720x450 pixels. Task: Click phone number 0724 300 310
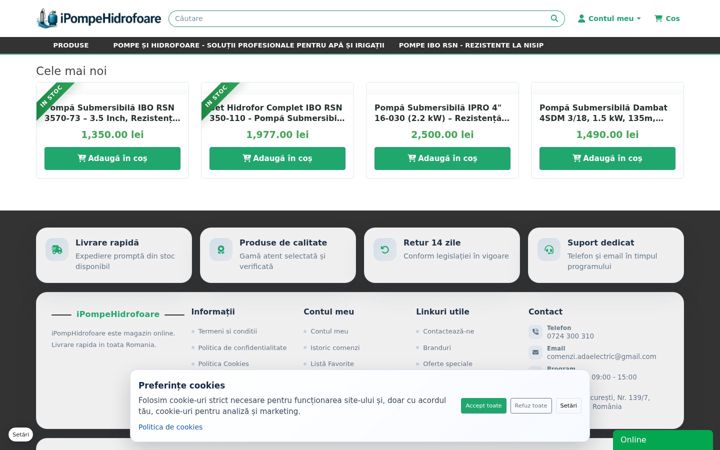coord(570,336)
